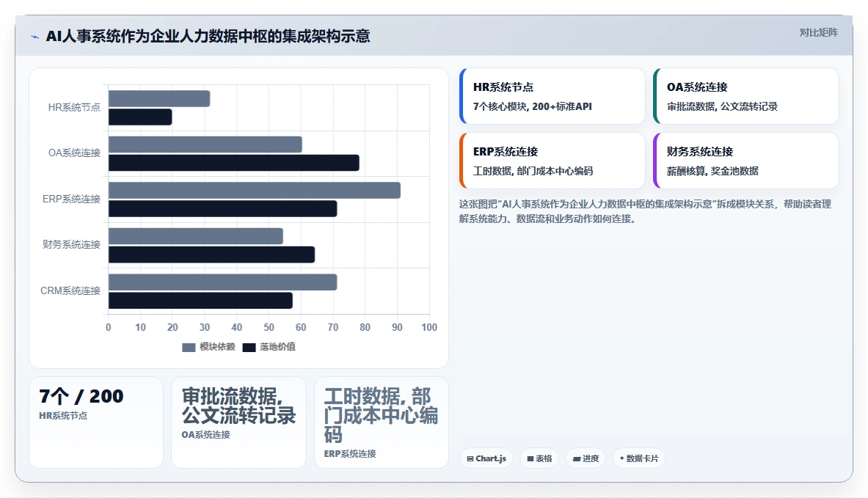Open the ERP系统连接 info card

pos(552,161)
